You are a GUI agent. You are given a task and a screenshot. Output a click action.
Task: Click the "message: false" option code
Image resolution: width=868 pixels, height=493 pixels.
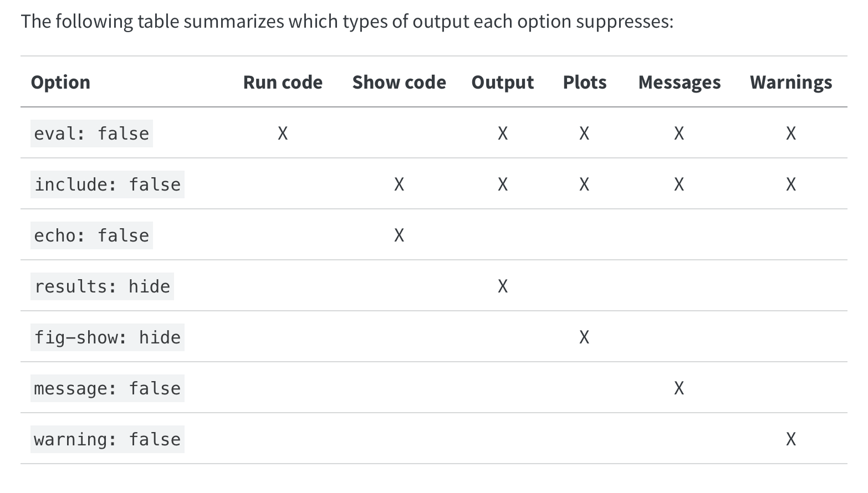tap(108, 388)
